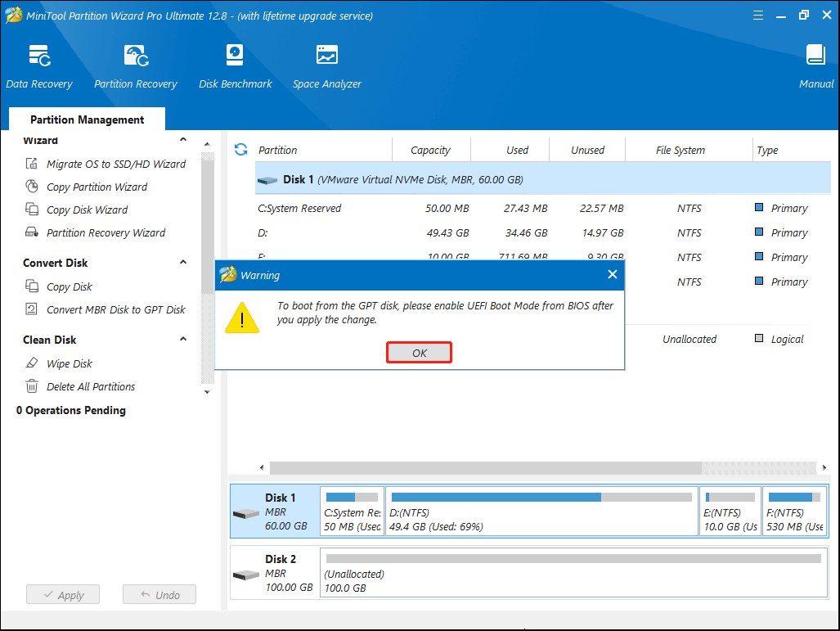Viewport: 840px width, 631px height.
Task: Sort by the Capacity column header
Action: tap(431, 150)
